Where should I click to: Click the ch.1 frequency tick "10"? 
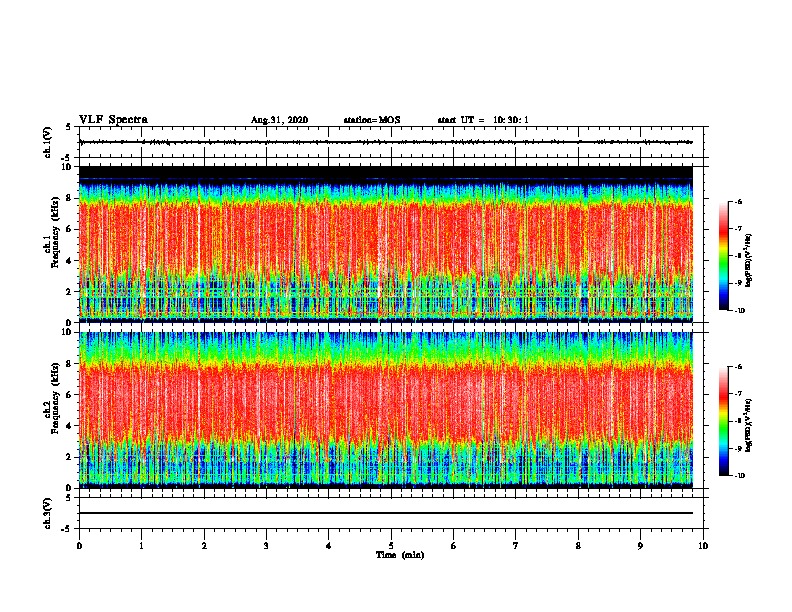(x=66, y=167)
